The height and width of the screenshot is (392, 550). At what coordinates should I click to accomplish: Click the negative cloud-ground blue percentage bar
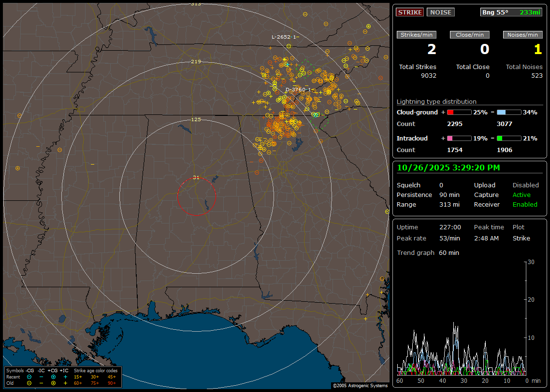(x=509, y=112)
